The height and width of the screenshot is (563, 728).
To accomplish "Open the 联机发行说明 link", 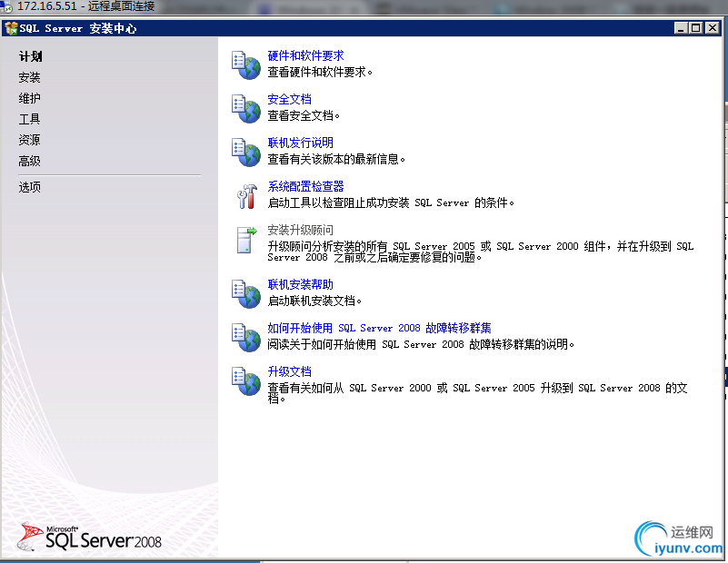I will click(301, 143).
